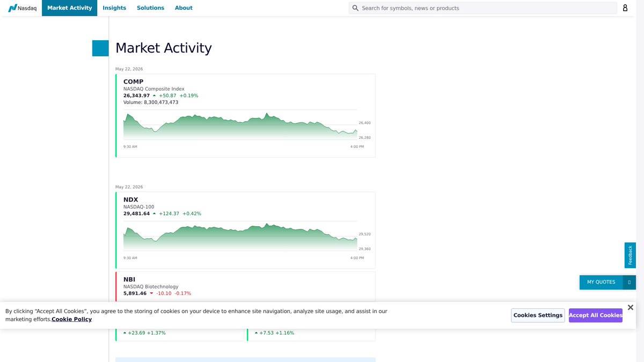Screen dimensions: 644x362
Task: Click the +7.53 +1.16% card value
Action: click(276, 333)
